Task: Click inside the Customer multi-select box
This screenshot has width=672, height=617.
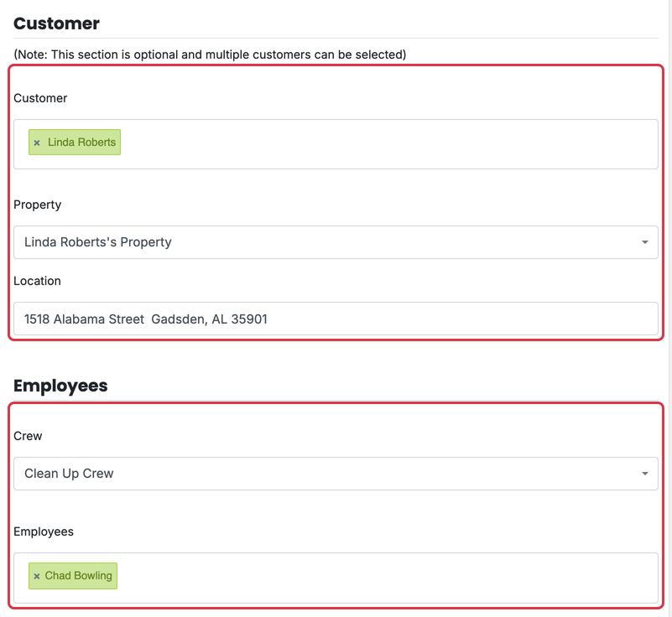Action: click(336, 144)
